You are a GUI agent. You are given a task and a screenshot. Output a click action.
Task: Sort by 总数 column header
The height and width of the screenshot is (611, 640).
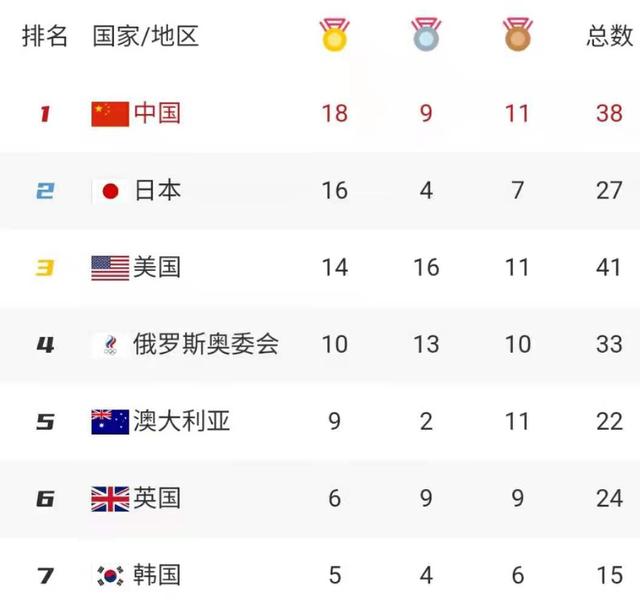(609, 36)
